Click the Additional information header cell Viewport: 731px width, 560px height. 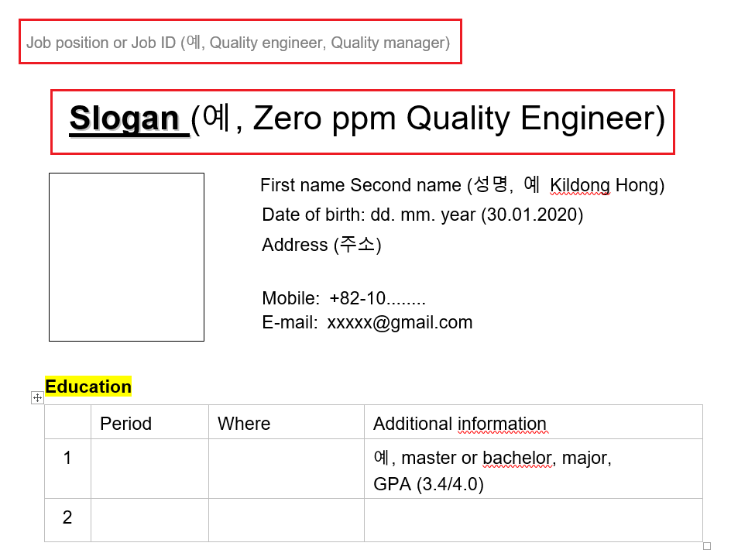(534, 422)
